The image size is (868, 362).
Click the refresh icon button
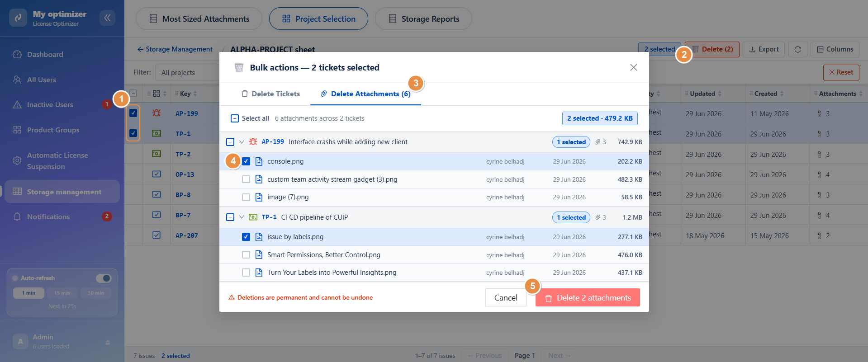point(797,49)
